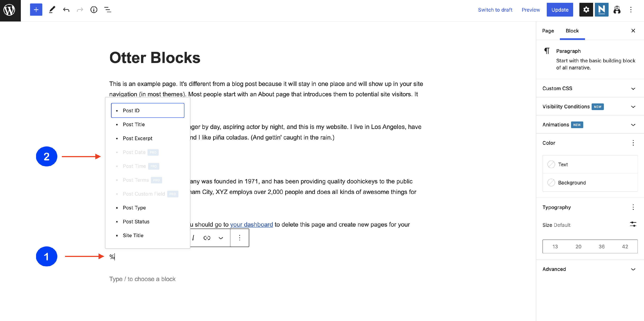
Task: Select the pencil Tools icon
Action: click(52, 10)
